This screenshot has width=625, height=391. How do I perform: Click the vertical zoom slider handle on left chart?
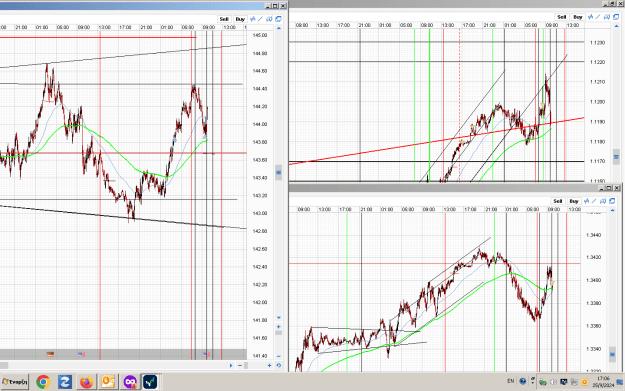[x=279, y=333]
